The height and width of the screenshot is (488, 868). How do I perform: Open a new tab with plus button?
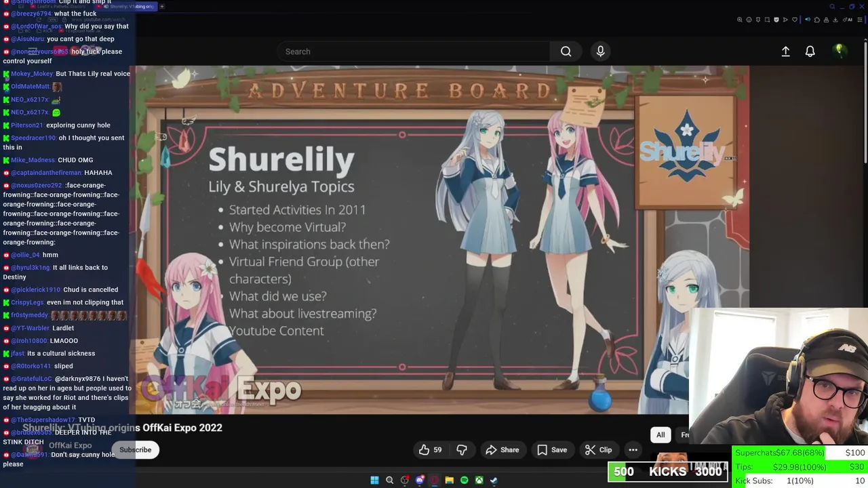pos(162,6)
